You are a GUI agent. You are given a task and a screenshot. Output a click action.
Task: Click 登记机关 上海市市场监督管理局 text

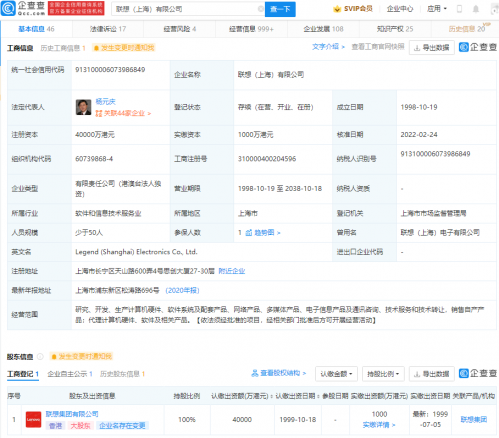click(x=433, y=213)
